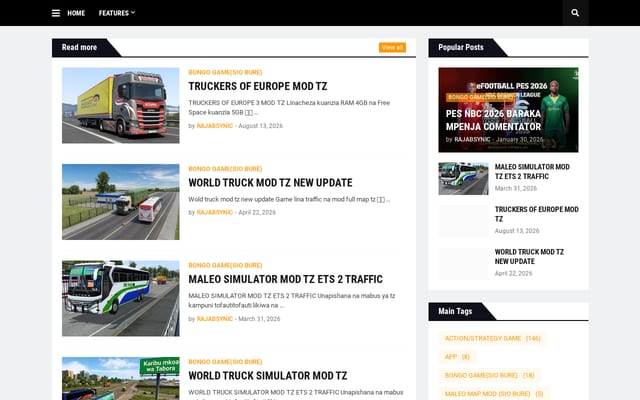640x400 pixels.
Task: Click the View all button
Action: 392,47
